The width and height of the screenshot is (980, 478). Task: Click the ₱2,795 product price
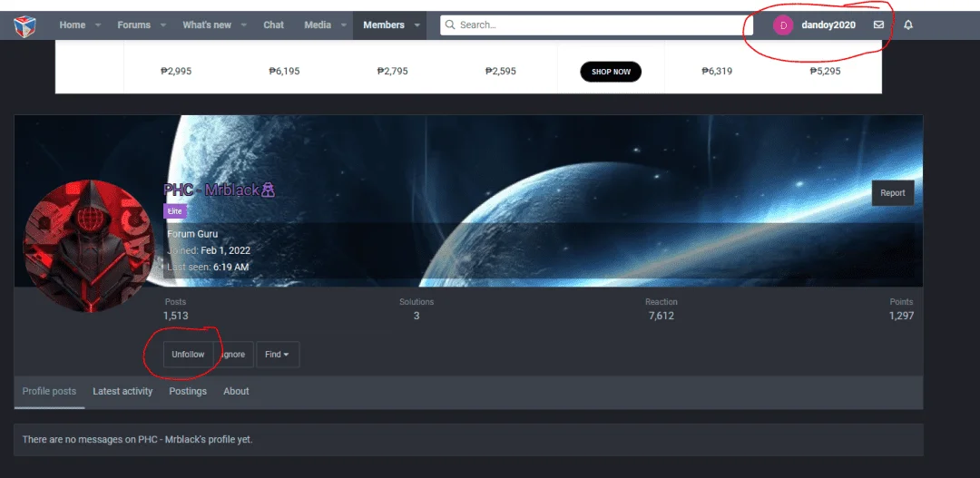[x=393, y=72]
